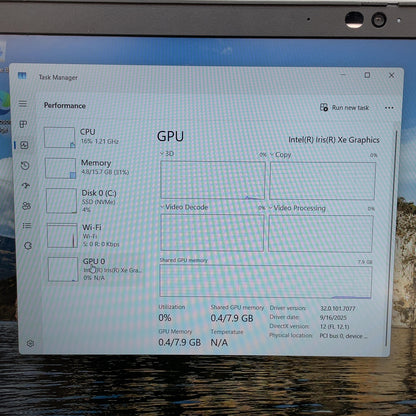Open the Video Processing engine dropdown
Screen dimensions: 416x416
point(297,208)
